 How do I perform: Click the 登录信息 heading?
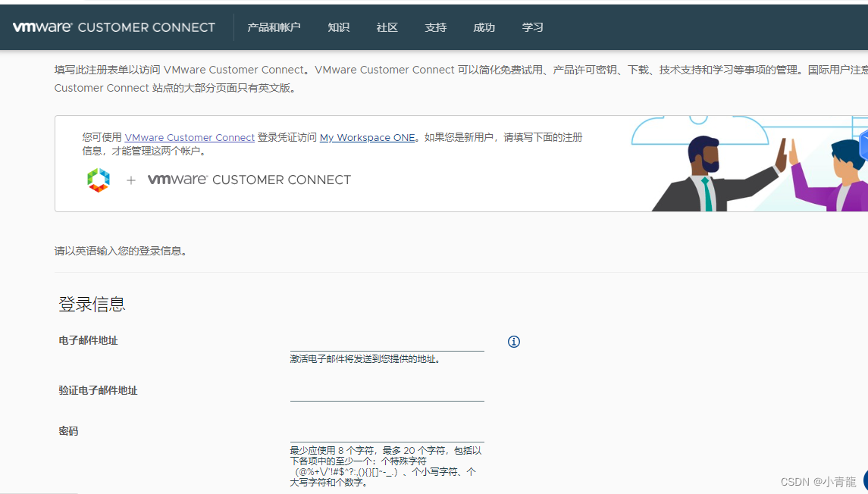[x=92, y=304]
